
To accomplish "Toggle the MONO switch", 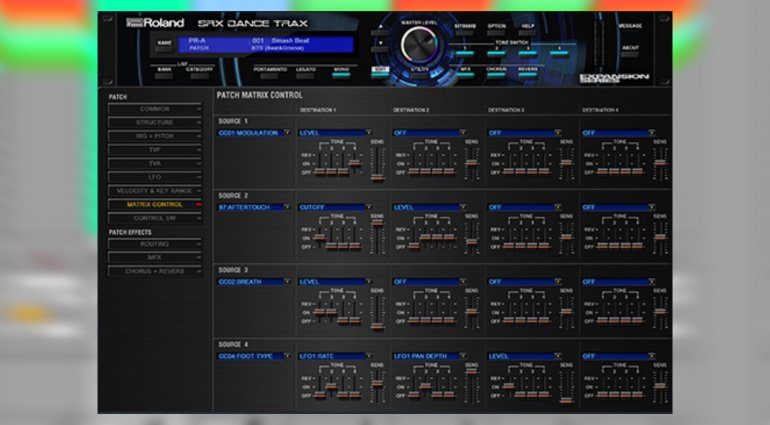I will pos(341,73).
